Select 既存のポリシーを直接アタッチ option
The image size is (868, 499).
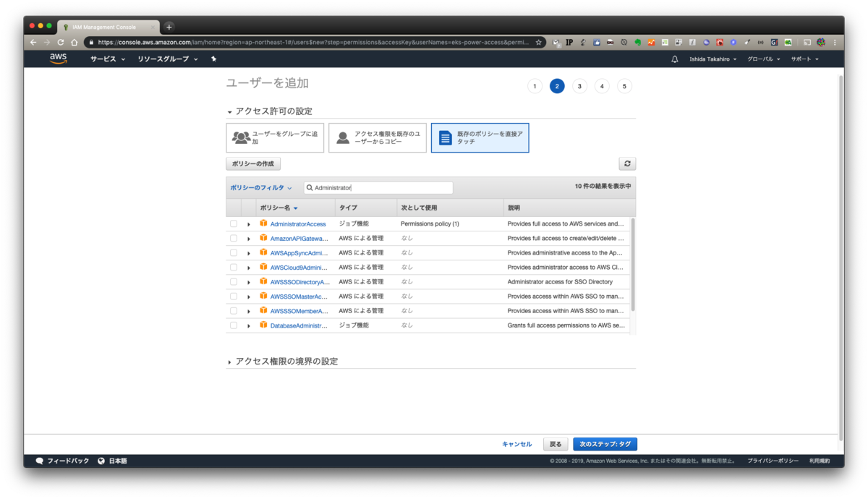(x=480, y=137)
